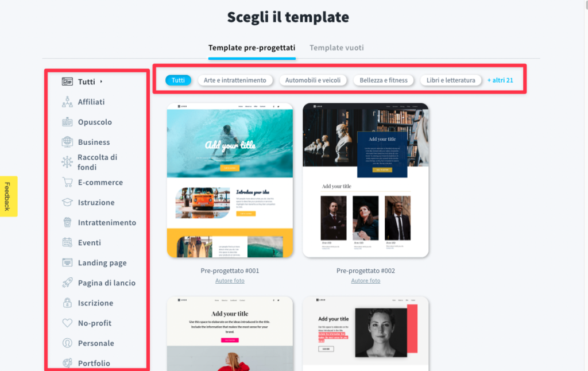Click the yellow Feedback button
Image resolution: width=588 pixels, height=371 pixels.
click(x=9, y=196)
